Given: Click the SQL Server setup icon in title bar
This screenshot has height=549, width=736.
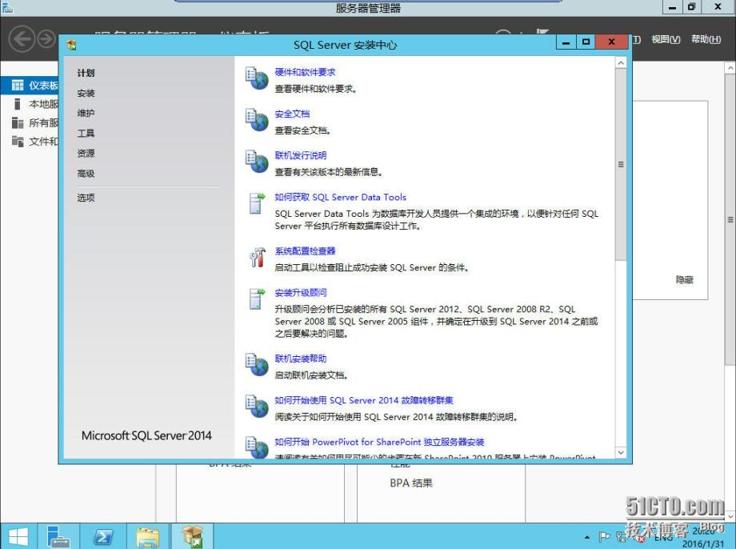Looking at the screenshot, I should [71, 45].
